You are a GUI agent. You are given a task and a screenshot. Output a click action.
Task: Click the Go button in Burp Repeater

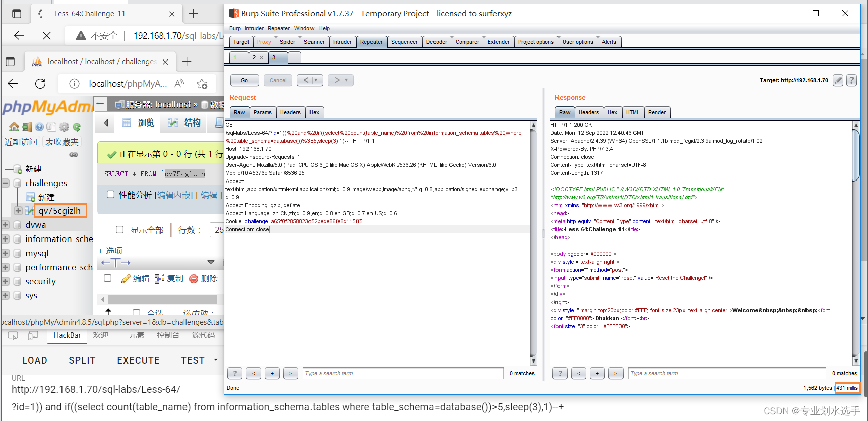tap(244, 80)
